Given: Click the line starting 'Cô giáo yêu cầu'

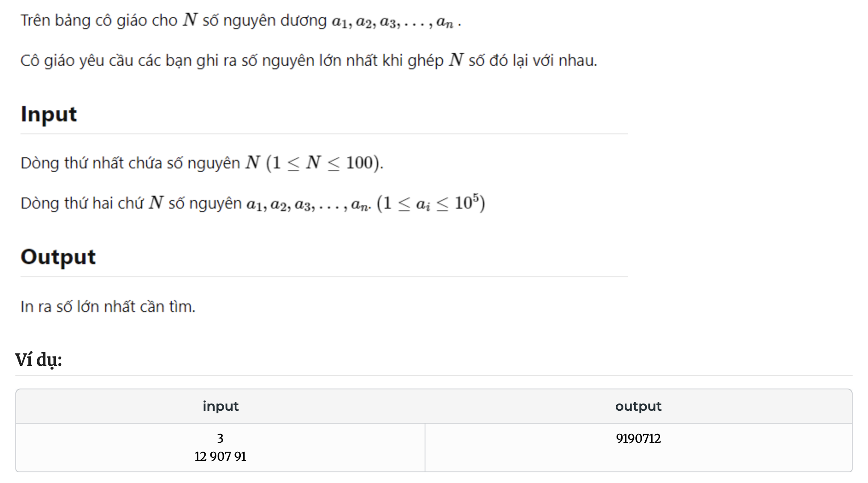Looking at the screenshot, I should [309, 61].
